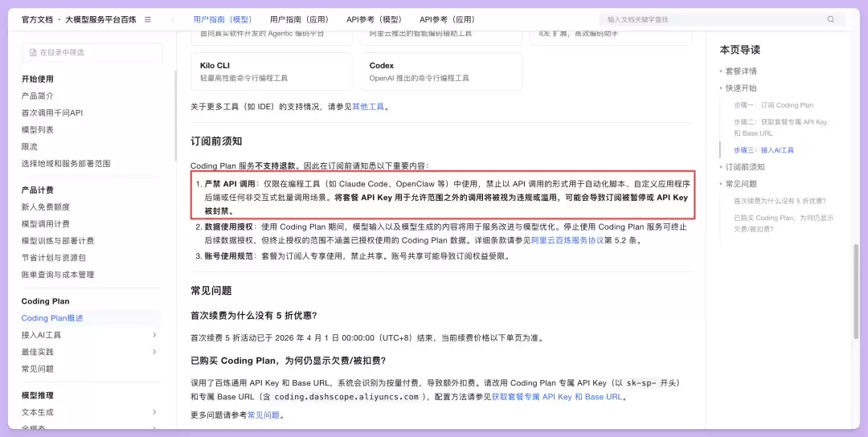Click the filter icon in catalog filter box
Viewport: 868px width, 437px height.
[32, 52]
